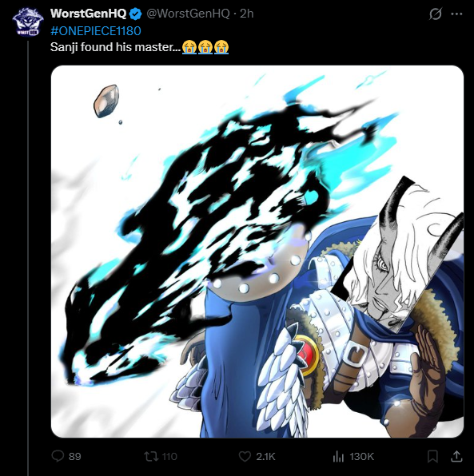
Task: Click the like count 2.1K
Action: pyautogui.click(x=265, y=456)
